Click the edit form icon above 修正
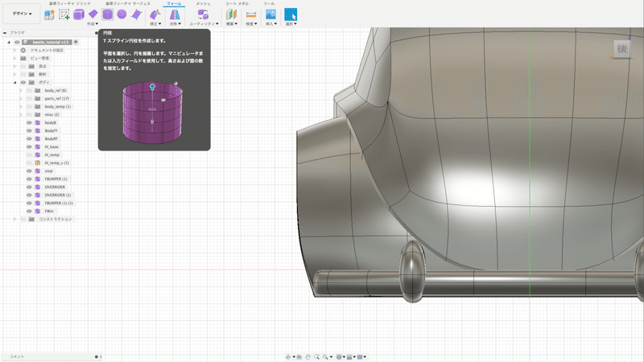The image size is (644, 362). 154,14
